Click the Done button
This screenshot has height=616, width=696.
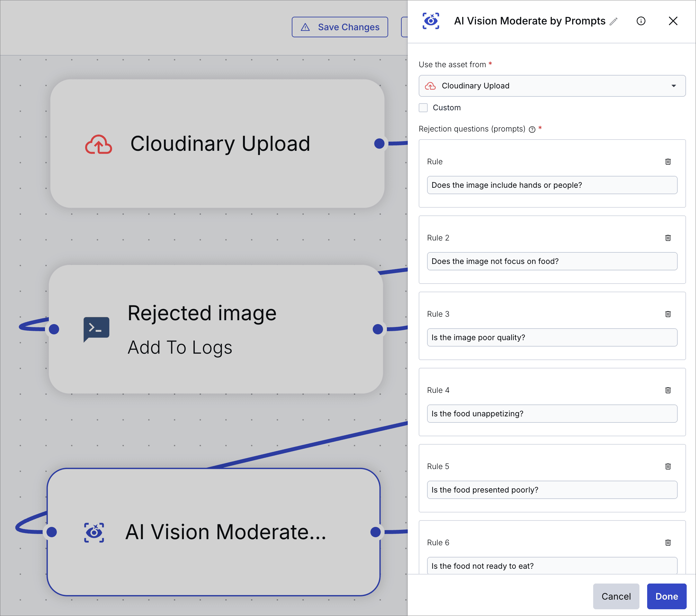pyautogui.click(x=666, y=596)
